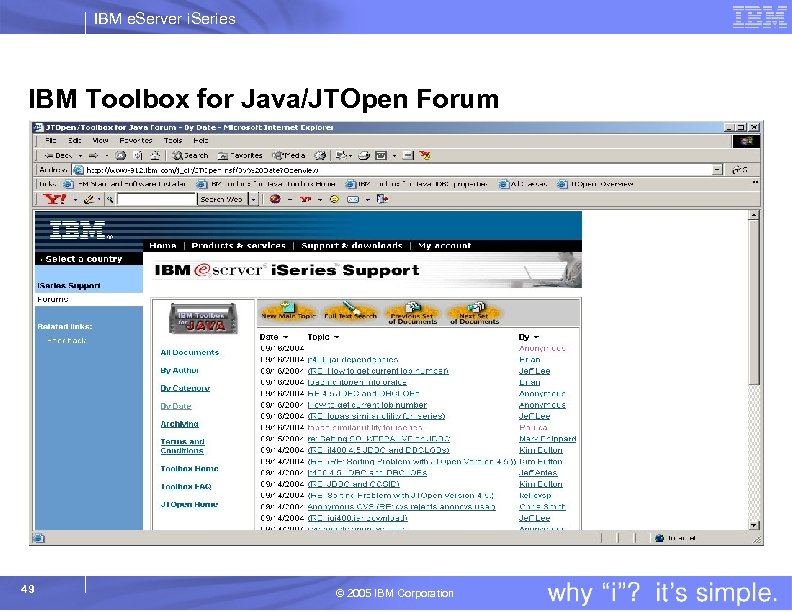Click Previous Set of Documents button
Screen dimensions: 792x612
coord(413,313)
